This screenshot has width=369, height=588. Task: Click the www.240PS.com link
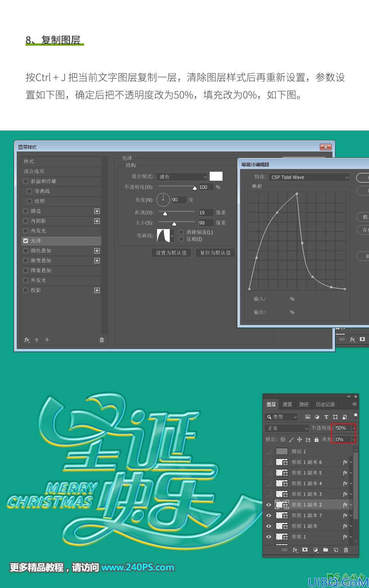(x=138, y=567)
